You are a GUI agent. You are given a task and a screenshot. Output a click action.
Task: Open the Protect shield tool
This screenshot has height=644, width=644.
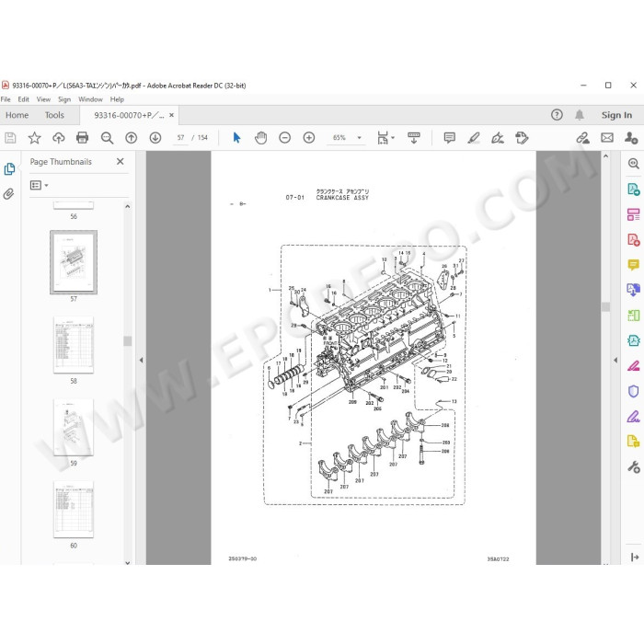click(x=633, y=391)
